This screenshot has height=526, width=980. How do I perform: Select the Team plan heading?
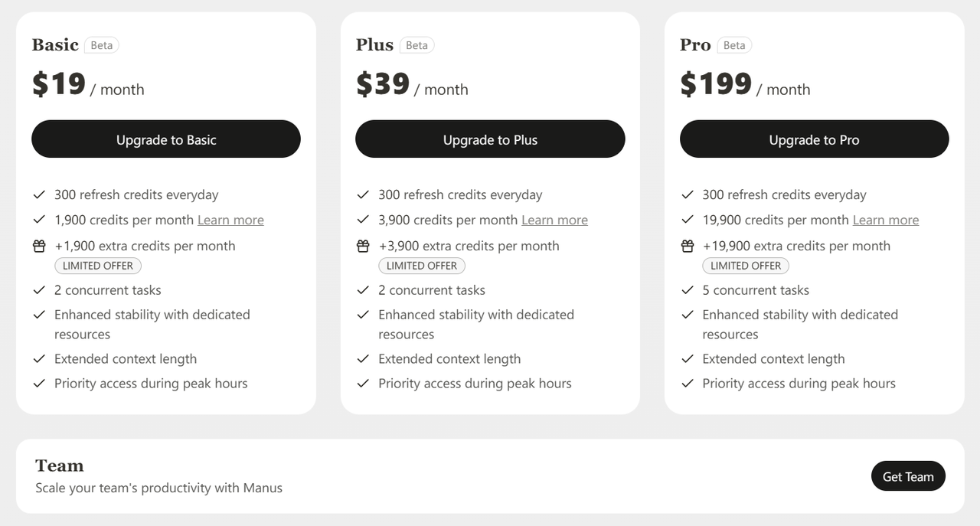pyautogui.click(x=60, y=466)
